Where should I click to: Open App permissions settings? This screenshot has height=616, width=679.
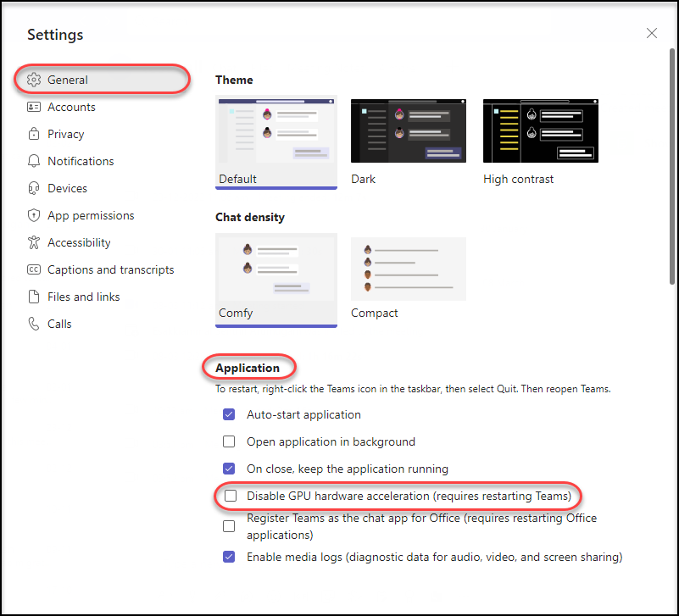33,215
